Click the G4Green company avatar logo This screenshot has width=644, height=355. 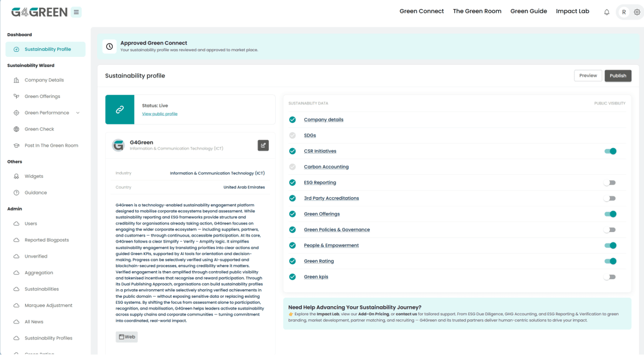click(x=118, y=145)
